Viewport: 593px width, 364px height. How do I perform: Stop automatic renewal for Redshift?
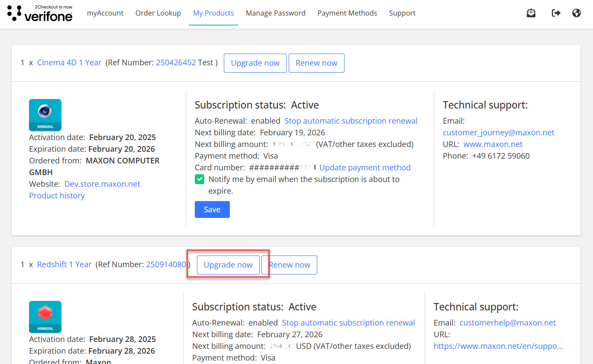tap(348, 323)
